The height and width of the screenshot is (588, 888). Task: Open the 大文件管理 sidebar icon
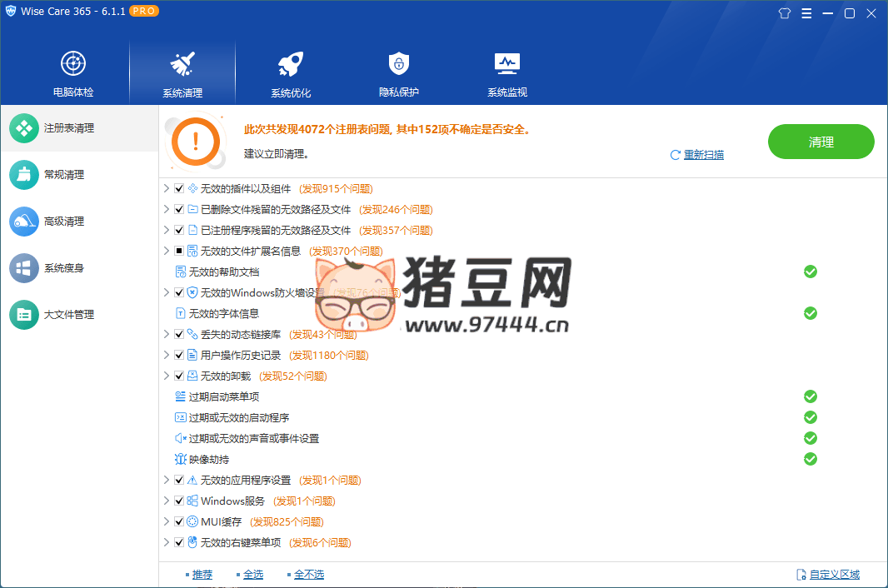click(x=24, y=315)
